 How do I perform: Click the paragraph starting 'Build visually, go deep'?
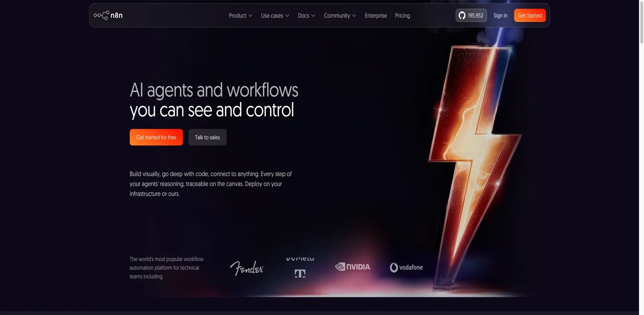click(211, 184)
